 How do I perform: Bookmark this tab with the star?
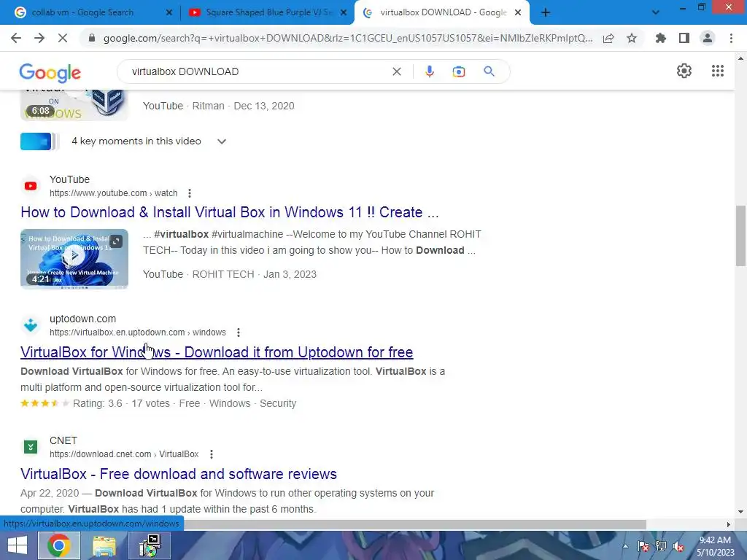point(632,38)
